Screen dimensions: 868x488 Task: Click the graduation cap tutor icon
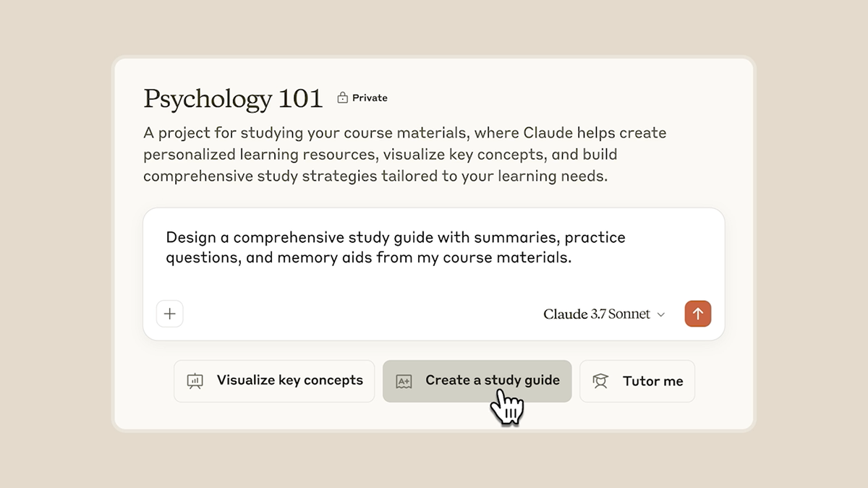point(600,381)
